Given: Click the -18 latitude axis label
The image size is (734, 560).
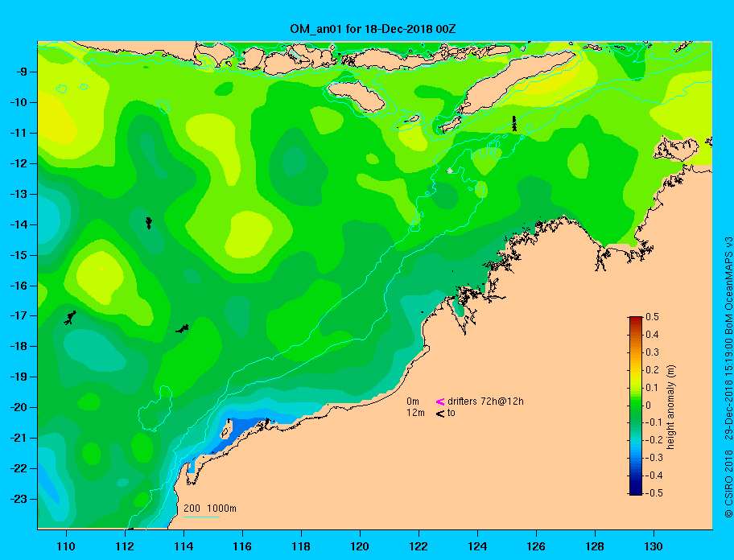Looking at the screenshot, I should coord(19,346).
